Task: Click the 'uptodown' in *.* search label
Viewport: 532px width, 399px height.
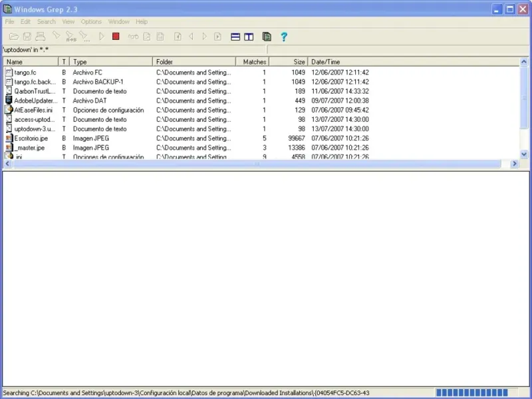Action: click(26, 49)
